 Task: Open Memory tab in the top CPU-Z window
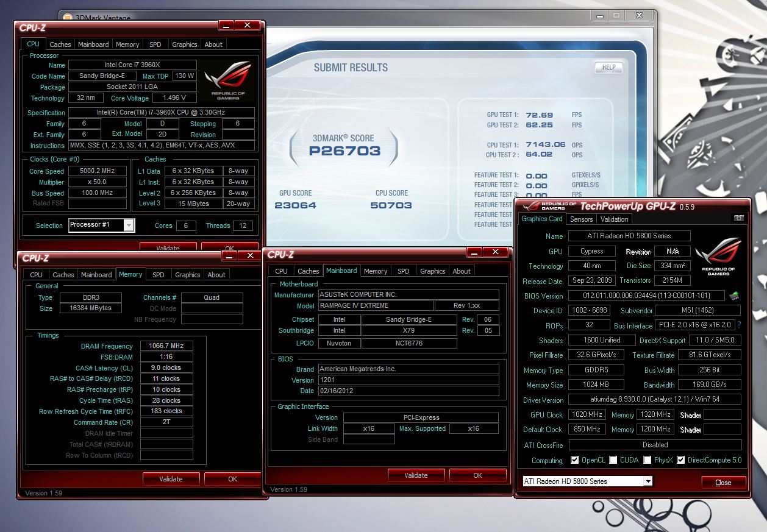coord(127,44)
